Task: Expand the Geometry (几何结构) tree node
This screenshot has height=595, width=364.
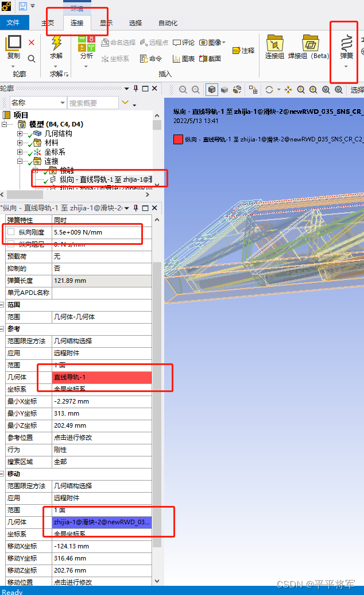Action: point(20,133)
